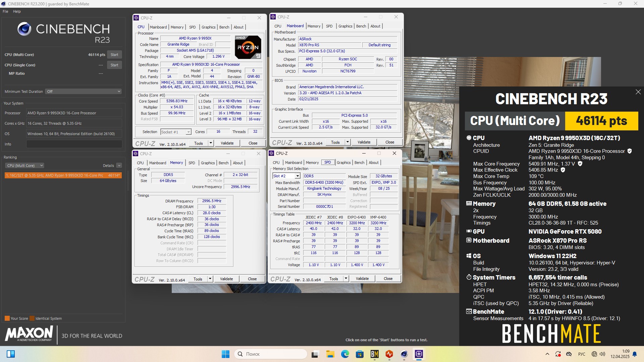Image resolution: width=644 pixels, height=362 pixels.
Task: Open Socket #1 selection dropdown in CPU-Z
Action: point(176,132)
